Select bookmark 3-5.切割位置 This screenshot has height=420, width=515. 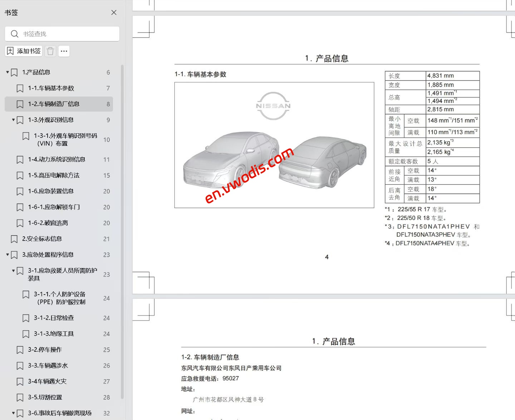click(x=45, y=397)
